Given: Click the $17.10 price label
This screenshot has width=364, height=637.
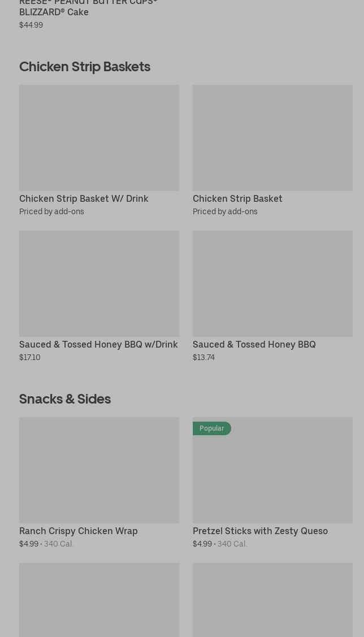Looking at the screenshot, I should click(29, 357).
